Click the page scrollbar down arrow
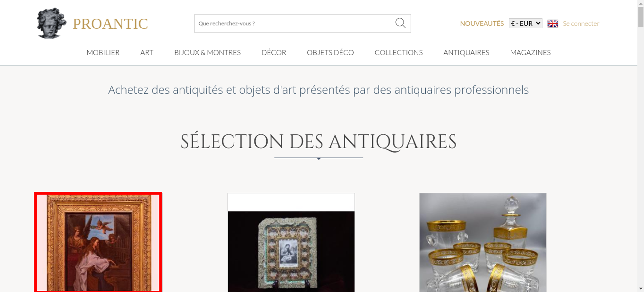Viewport: 644px width, 292px height. coord(641,288)
